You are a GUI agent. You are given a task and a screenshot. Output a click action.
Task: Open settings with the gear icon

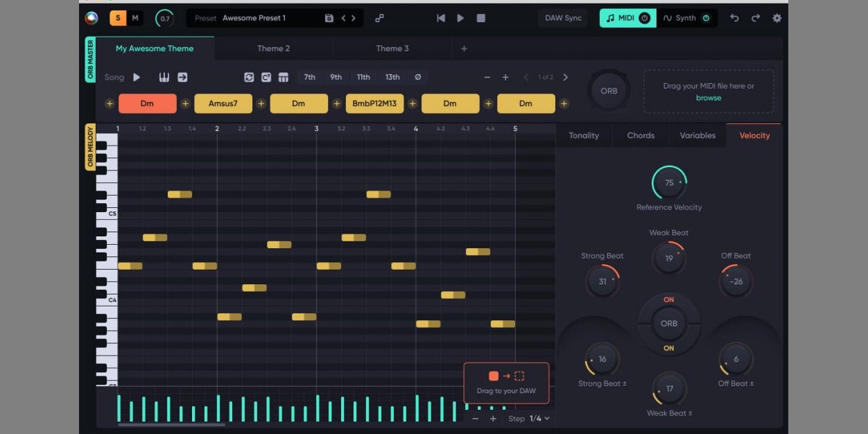pos(776,18)
